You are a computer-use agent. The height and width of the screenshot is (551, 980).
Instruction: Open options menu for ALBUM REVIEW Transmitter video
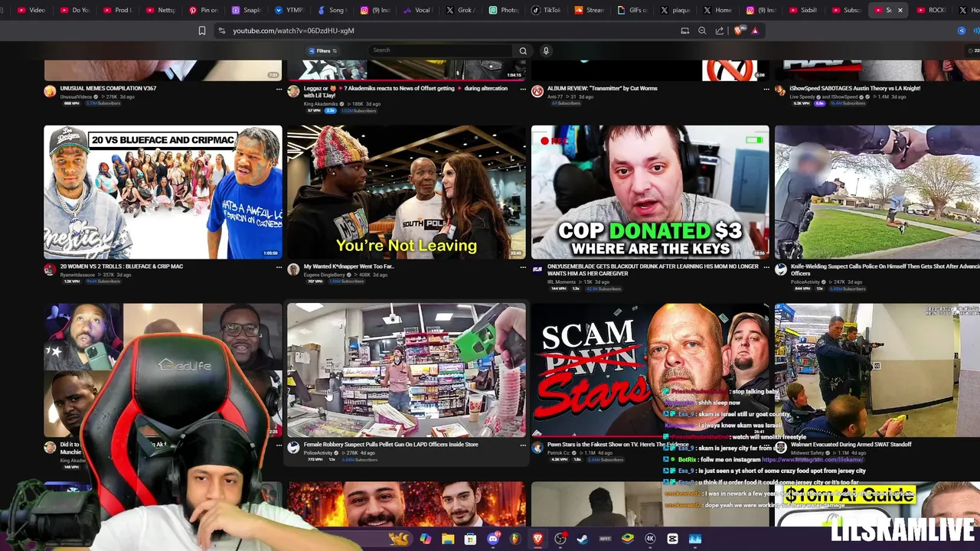[x=766, y=89]
